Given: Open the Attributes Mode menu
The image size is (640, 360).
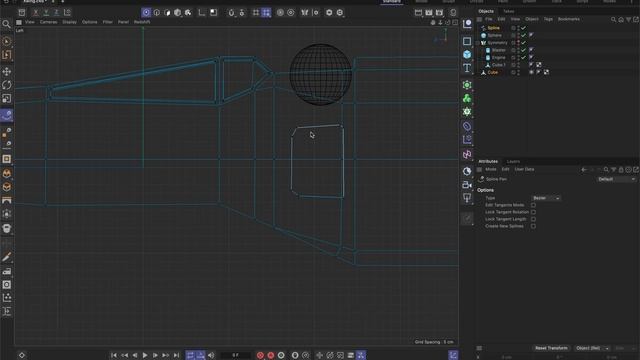Looking at the screenshot, I should click(491, 169).
